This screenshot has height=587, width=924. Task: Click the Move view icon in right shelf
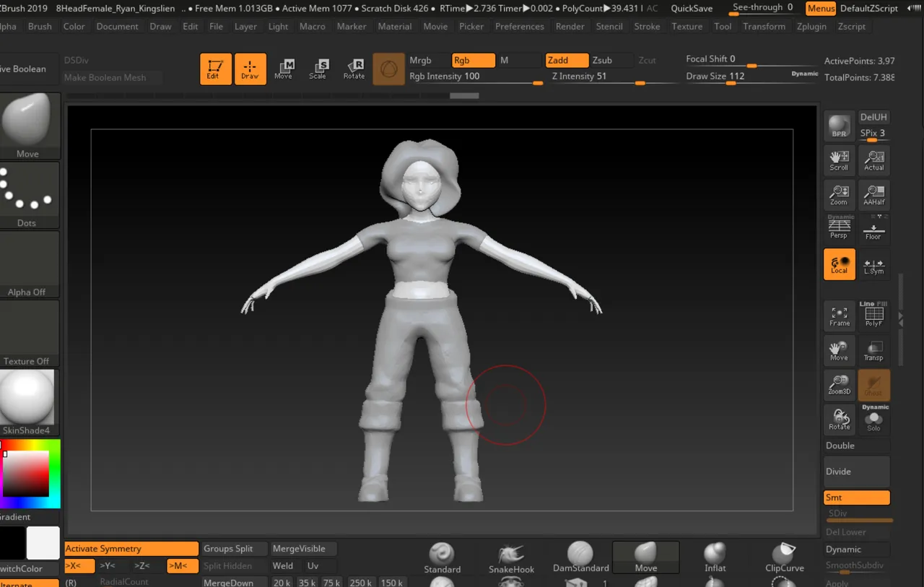[x=839, y=350]
